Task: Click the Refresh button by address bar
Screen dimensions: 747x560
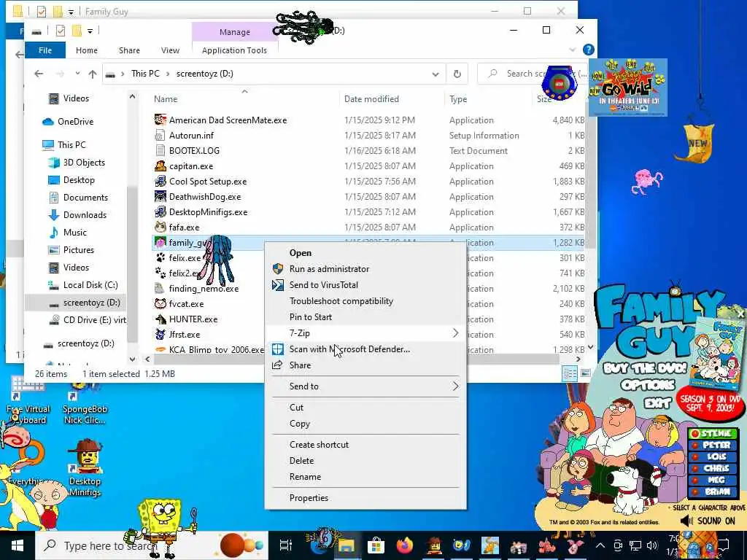Action: [457, 74]
